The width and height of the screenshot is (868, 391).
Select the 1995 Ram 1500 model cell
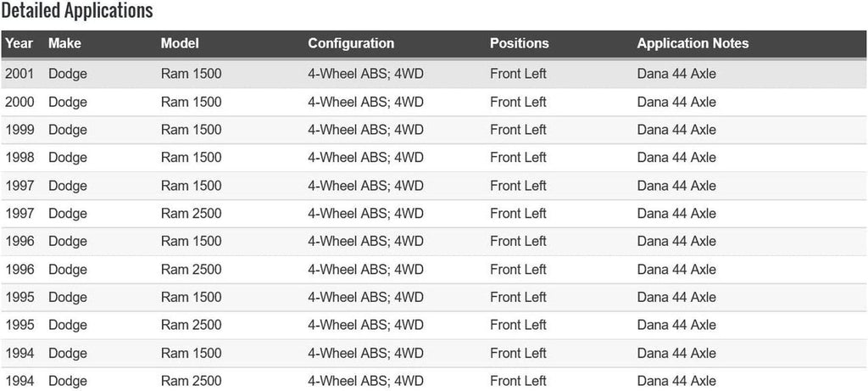(191, 298)
